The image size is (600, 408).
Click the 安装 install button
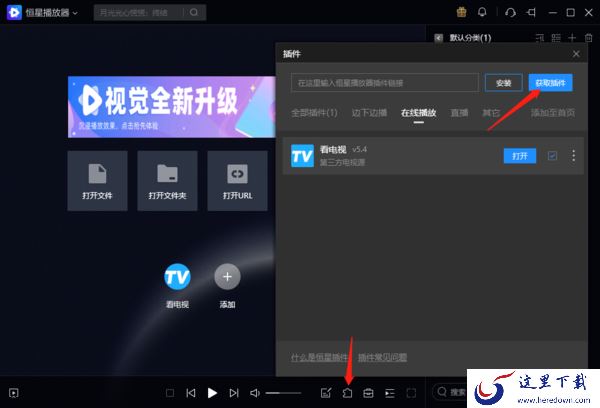tap(504, 83)
